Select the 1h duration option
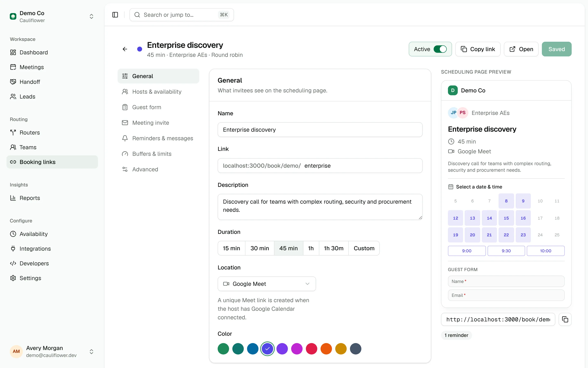Image resolution: width=588 pixels, height=368 pixels. 311,248
